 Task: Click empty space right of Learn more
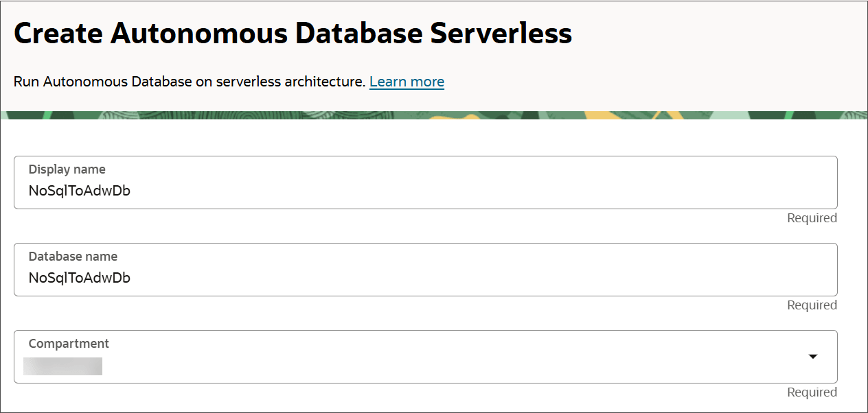click(x=618, y=82)
